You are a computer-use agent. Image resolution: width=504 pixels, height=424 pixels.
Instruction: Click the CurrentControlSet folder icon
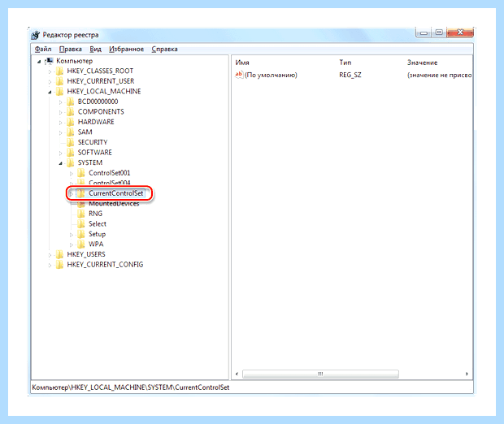81,193
